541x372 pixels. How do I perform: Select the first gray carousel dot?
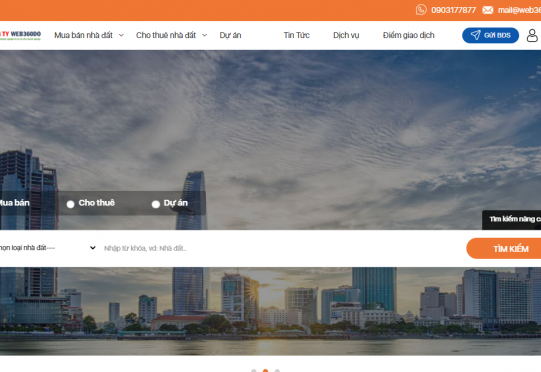coord(254,371)
